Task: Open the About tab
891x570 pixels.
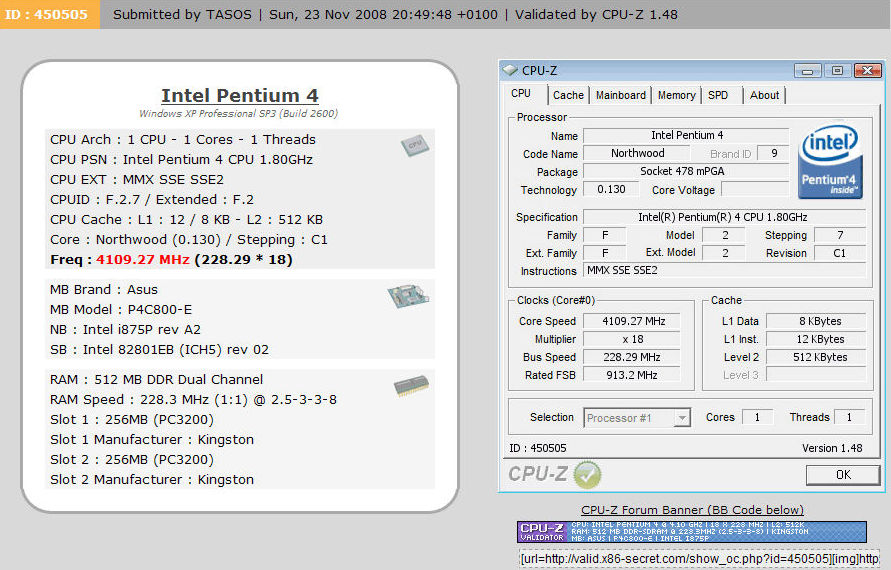Action: tap(764, 95)
